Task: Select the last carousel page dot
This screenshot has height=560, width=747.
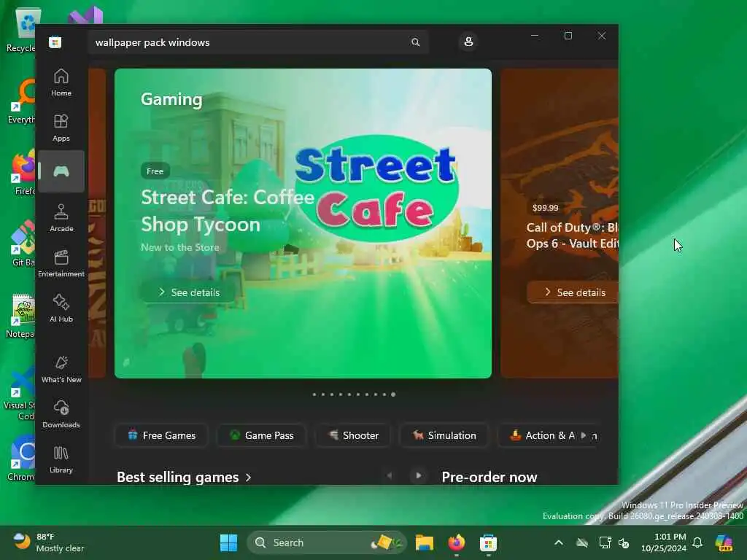Action: pyautogui.click(x=393, y=394)
